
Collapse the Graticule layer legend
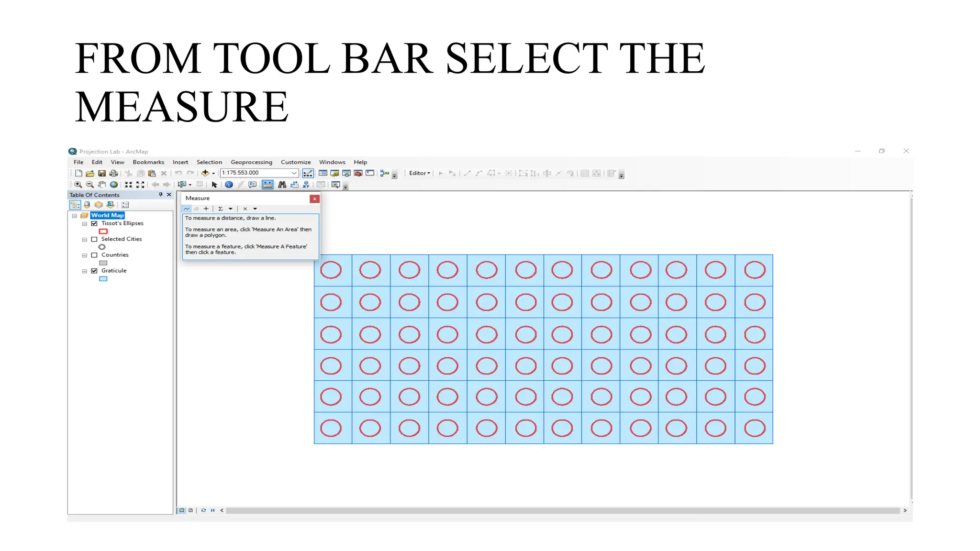85,271
